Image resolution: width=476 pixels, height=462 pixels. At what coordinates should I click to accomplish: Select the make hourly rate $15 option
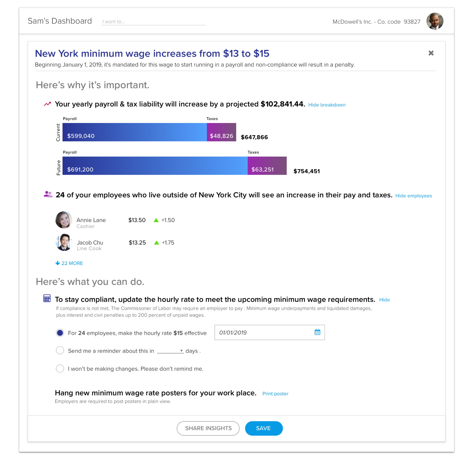pyautogui.click(x=60, y=333)
